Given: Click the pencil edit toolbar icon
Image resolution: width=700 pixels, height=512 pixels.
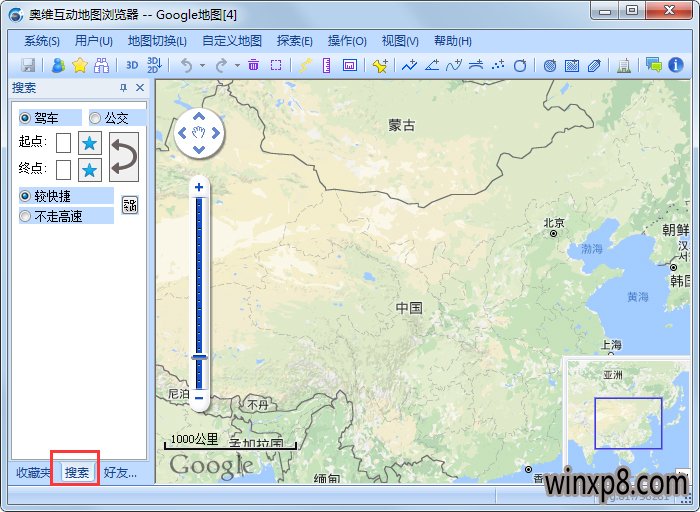Looking at the screenshot, I should (x=594, y=66).
